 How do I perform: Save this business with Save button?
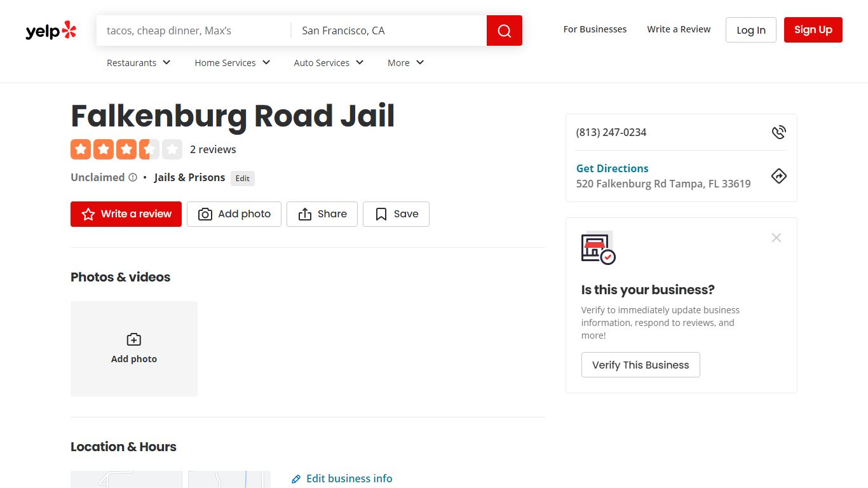click(x=396, y=214)
